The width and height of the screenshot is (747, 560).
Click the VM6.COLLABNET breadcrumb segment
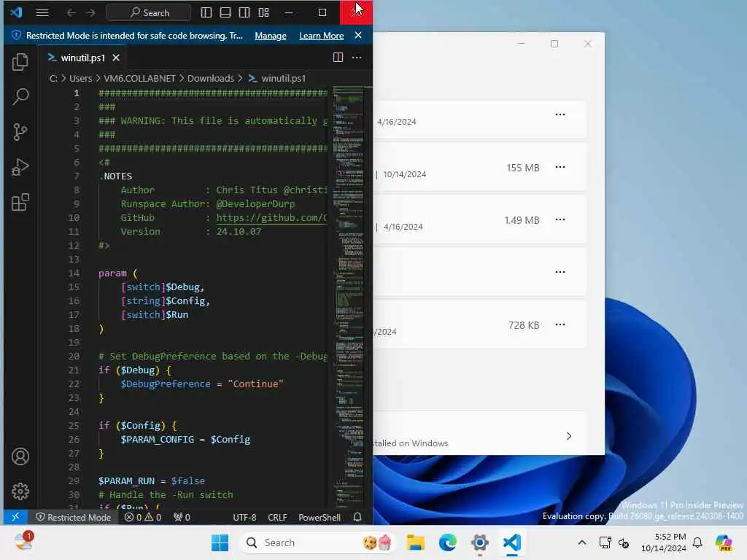[139, 78]
